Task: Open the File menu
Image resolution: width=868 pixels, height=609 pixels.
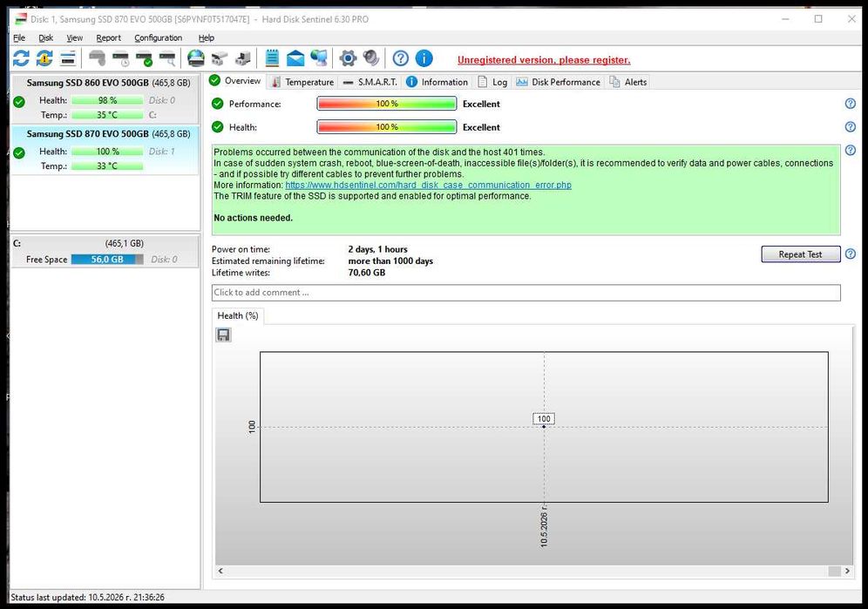Action: click(x=19, y=37)
